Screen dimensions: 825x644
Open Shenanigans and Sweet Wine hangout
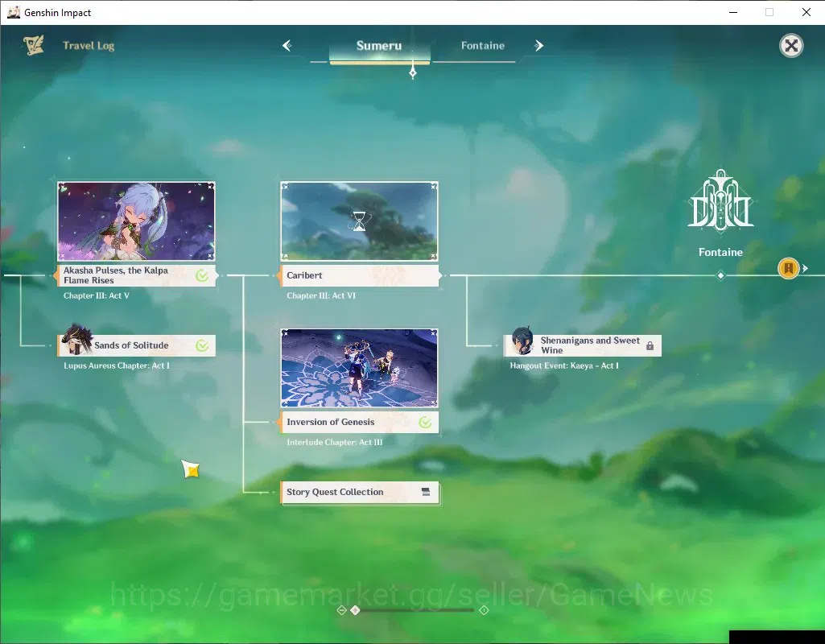(583, 345)
